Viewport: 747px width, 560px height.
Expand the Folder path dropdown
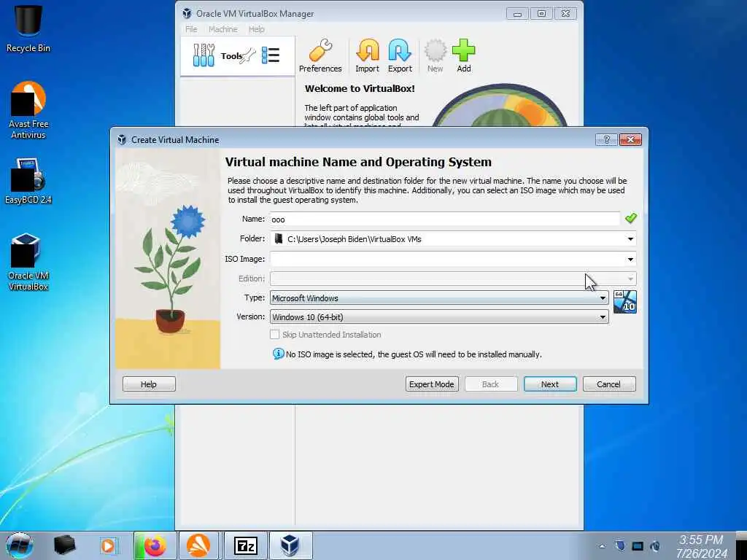630,239
